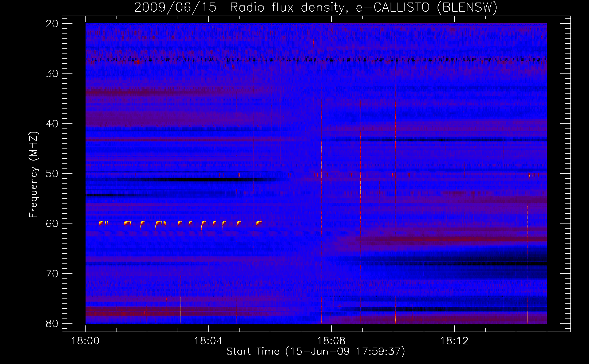This screenshot has width=589, height=364.
Task: Click the "18:08" time tick label
Action: click(x=331, y=341)
